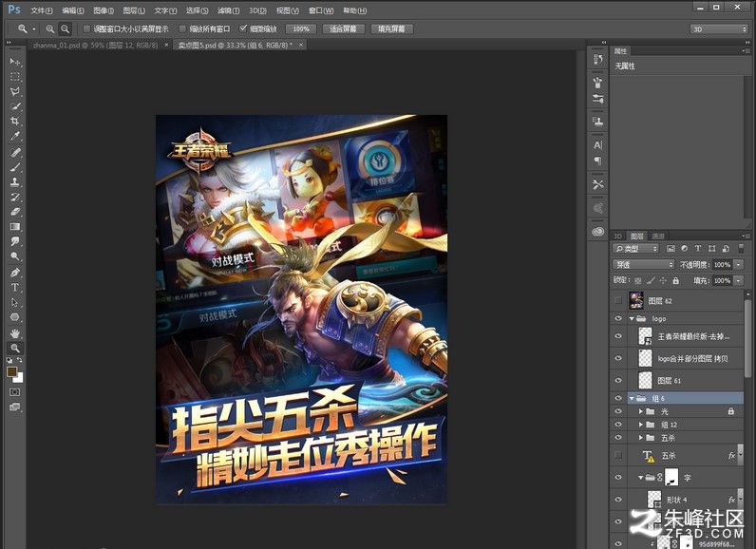This screenshot has height=549, width=756.
Task: Select the Rectangular Marquee tool
Action: tap(15, 77)
